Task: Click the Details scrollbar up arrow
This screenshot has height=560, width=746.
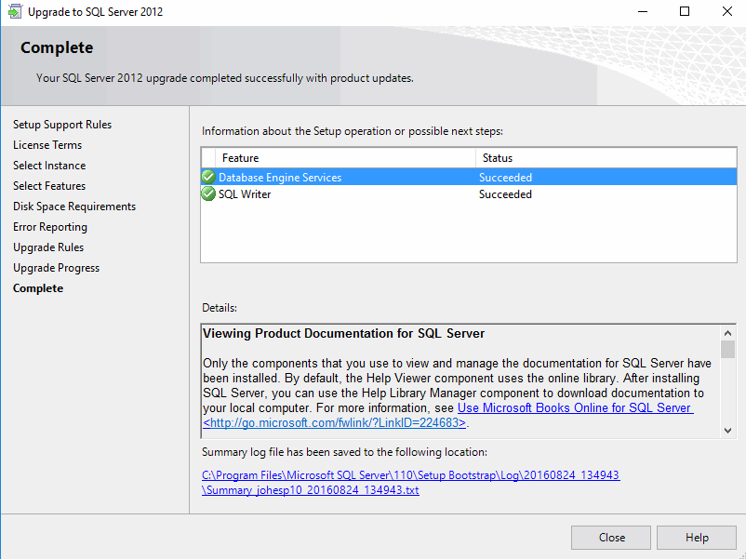Action: [x=728, y=332]
